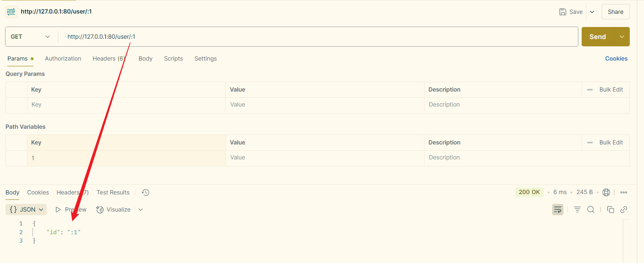The width and height of the screenshot is (644, 263).
Task: Click the Save disk icon
Action: point(563,12)
